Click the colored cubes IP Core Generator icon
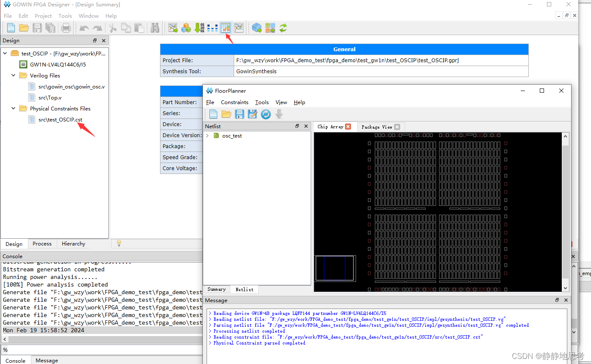The height and width of the screenshot is (364, 591). pyautogui.click(x=186, y=28)
